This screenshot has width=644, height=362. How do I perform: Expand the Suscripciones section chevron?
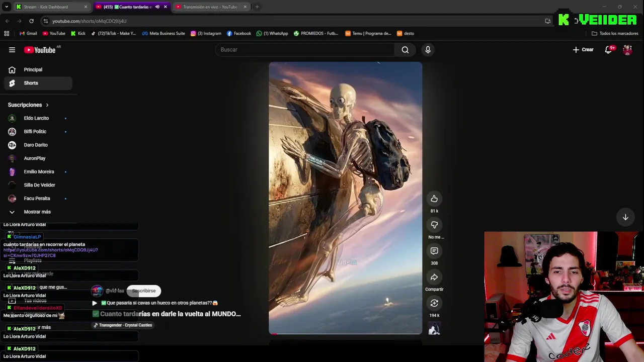47,105
